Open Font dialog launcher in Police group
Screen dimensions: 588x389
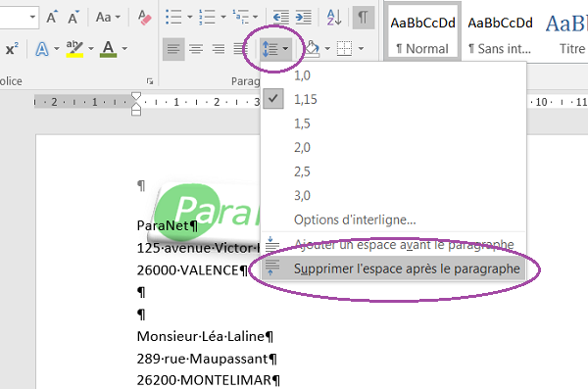150,81
